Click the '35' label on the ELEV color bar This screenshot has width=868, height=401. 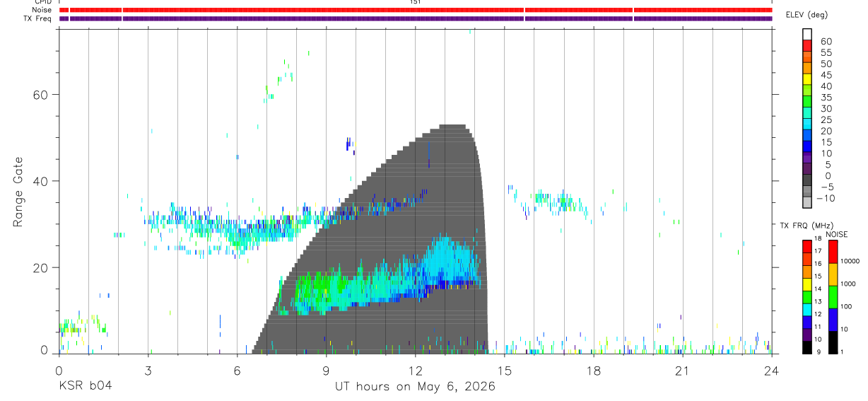tap(826, 98)
